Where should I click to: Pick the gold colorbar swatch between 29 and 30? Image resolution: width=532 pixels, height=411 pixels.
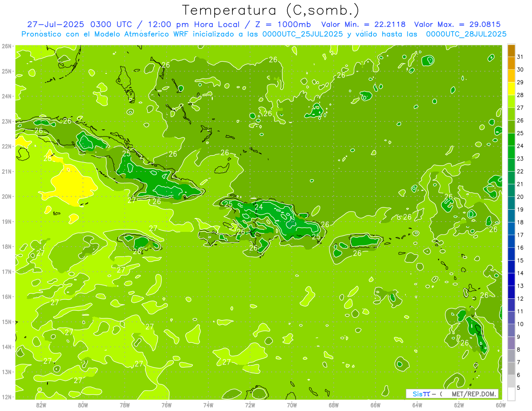coord(511,76)
